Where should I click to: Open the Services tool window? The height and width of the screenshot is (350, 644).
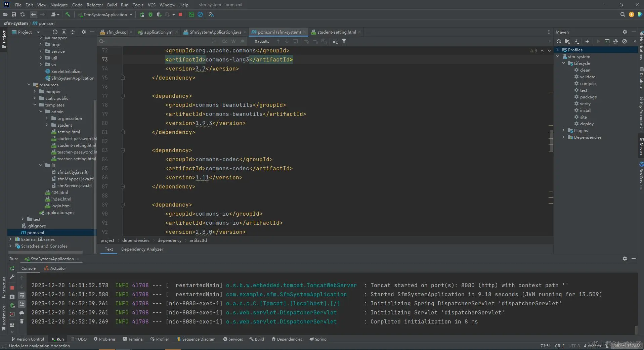click(233, 339)
